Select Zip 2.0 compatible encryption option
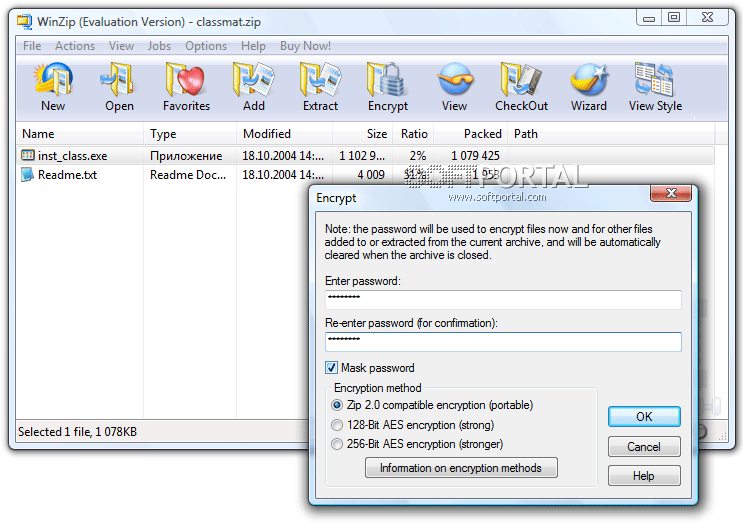 pyautogui.click(x=337, y=405)
